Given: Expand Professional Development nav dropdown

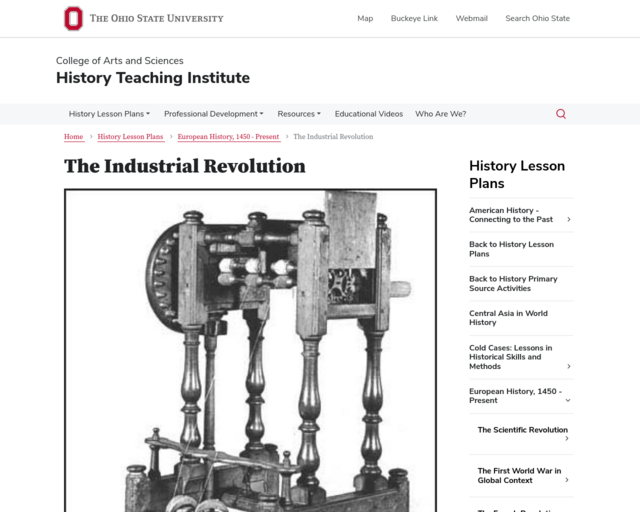Looking at the screenshot, I should point(213,114).
